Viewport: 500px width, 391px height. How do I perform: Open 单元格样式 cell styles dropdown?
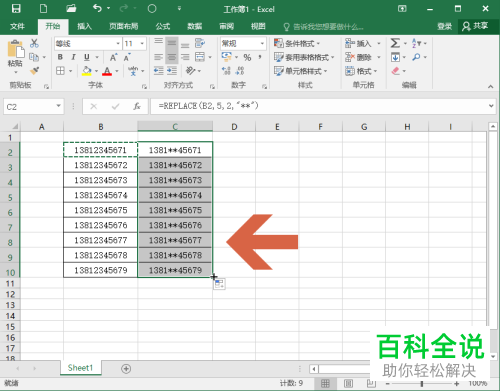tap(300, 71)
